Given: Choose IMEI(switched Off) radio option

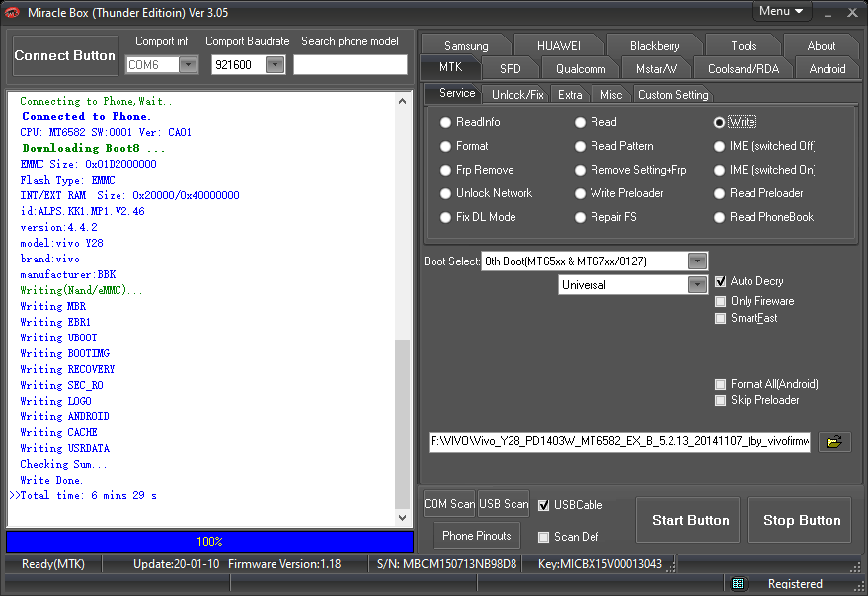Looking at the screenshot, I should [719, 146].
